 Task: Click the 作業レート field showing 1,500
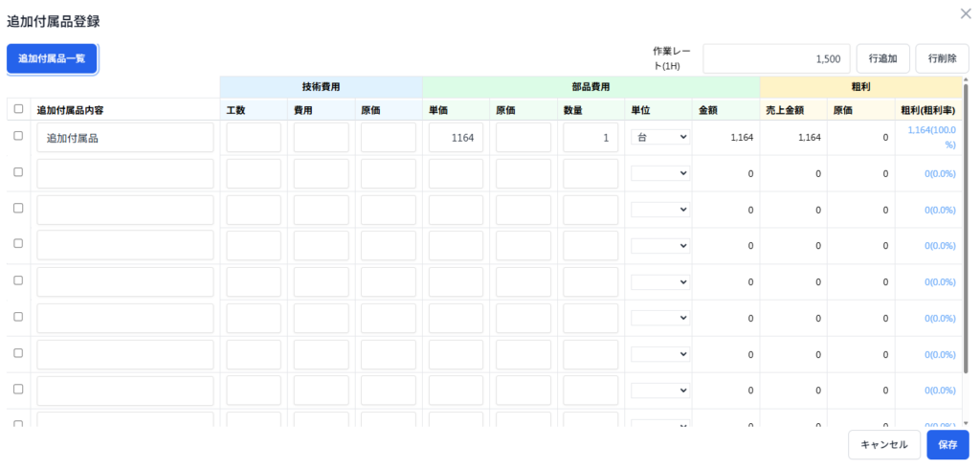tap(776, 58)
